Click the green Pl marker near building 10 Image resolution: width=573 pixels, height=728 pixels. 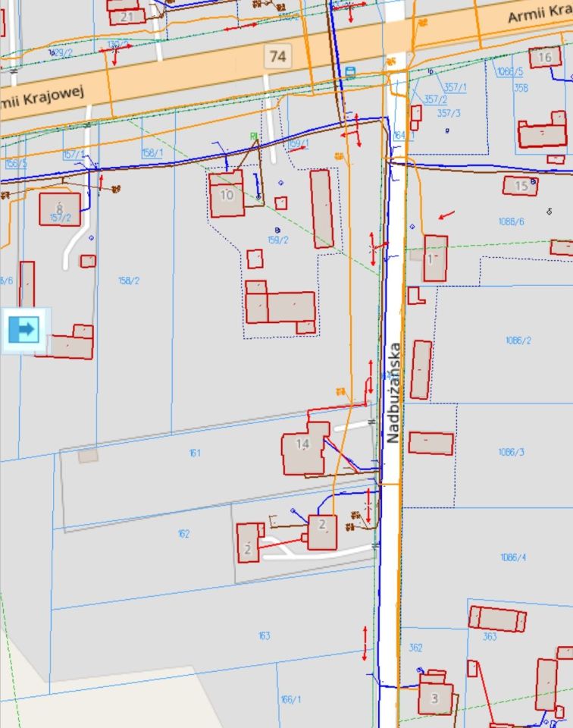pyautogui.click(x=253, y=136)
